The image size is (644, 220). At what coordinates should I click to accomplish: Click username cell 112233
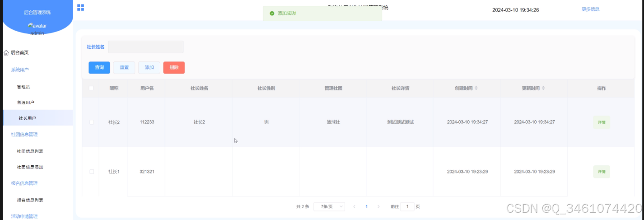[147, 122]
